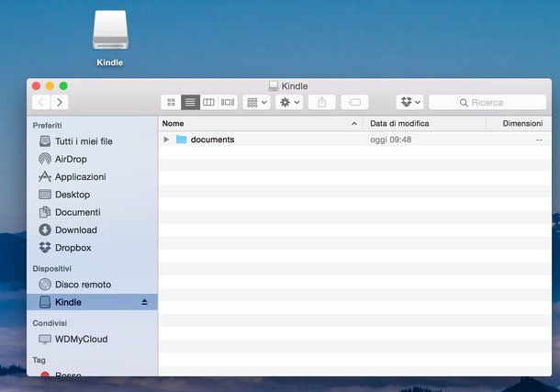Open Dropbox in the sidebar
The image size is (560, 392).
coord(92,248)
